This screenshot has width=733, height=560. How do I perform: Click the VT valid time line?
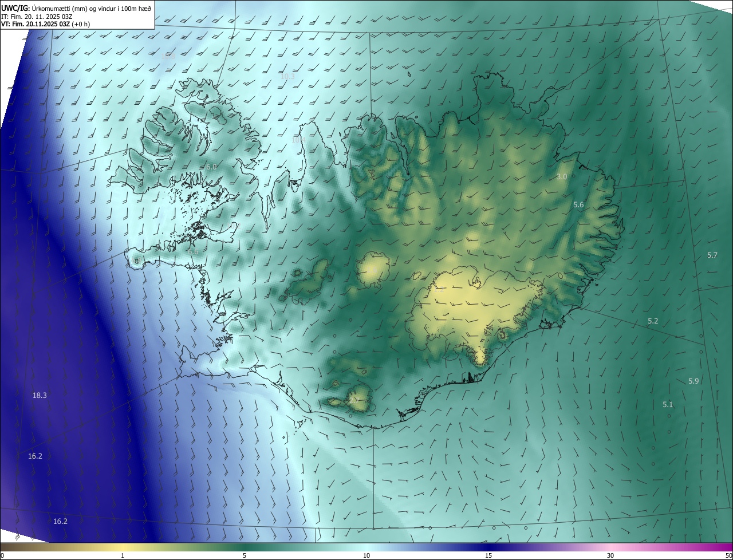click(45, 24)
